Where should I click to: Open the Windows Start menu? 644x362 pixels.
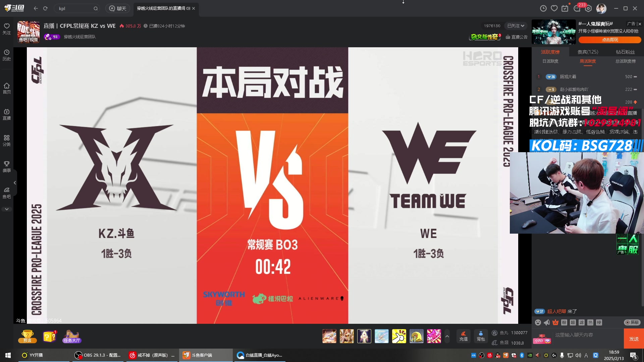8,355
